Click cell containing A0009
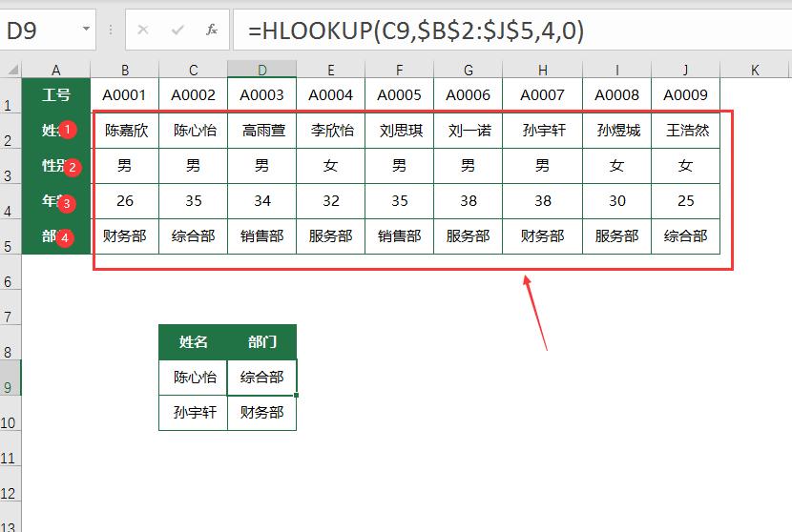This screenshot has width=792, height=532. coord(686,95)
